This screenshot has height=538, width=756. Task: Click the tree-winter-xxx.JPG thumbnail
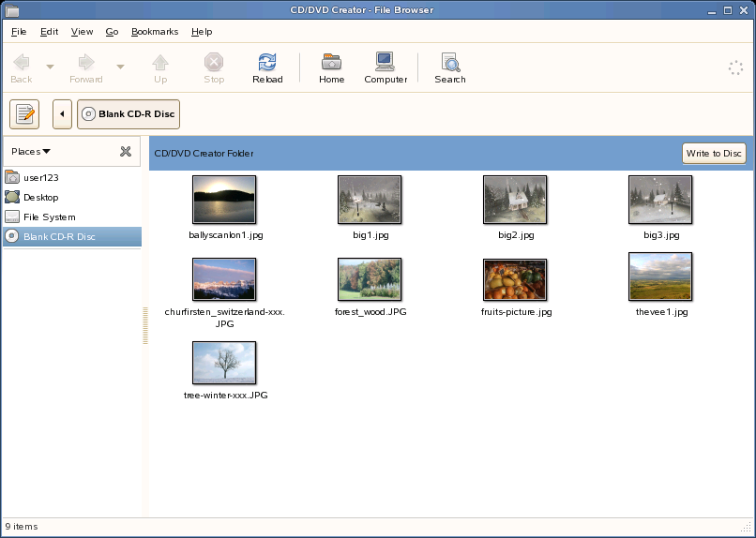[225, 363]
